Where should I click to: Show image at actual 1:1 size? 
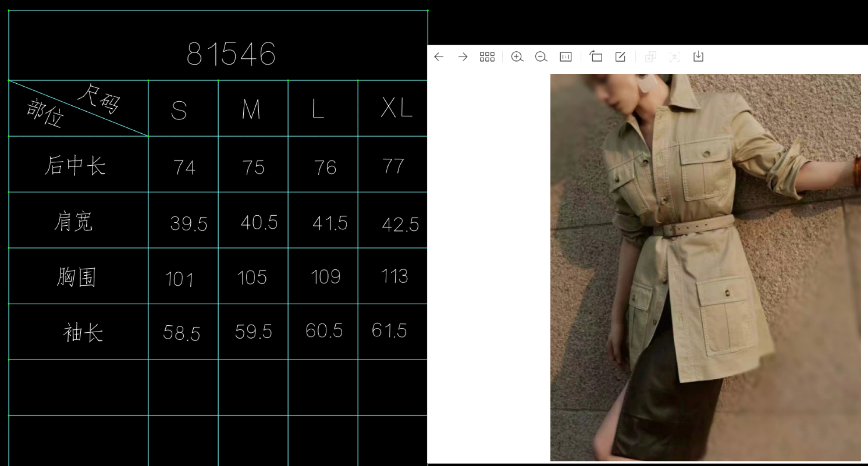coord(566,57)
